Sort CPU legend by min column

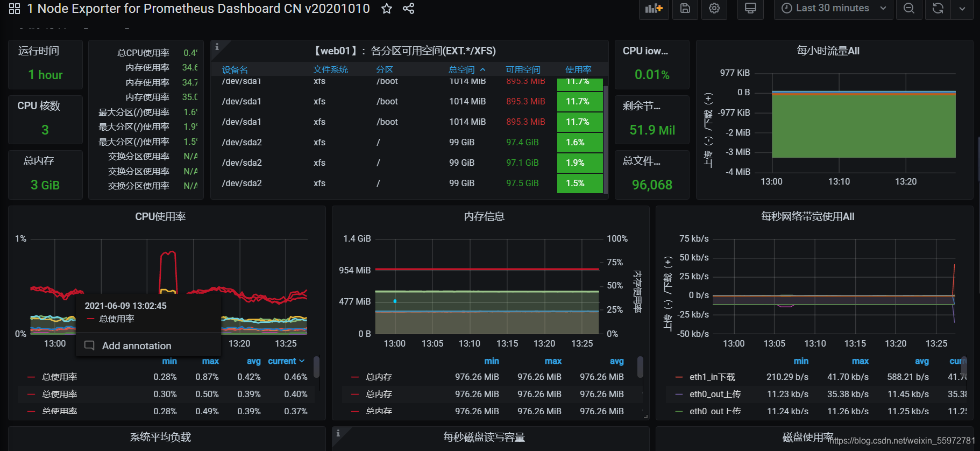169,361
